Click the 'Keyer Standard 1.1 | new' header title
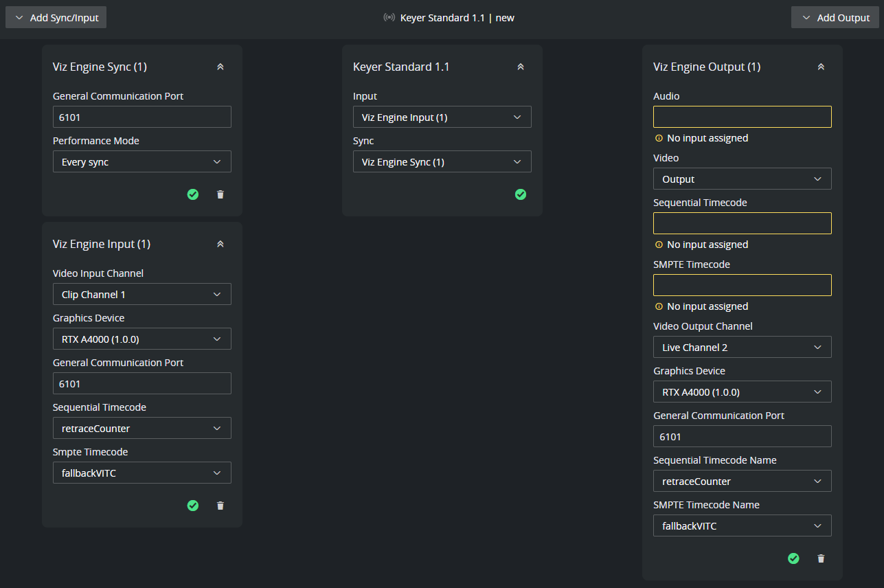Screen dimensions: 884x588 [x=457, y=18]
